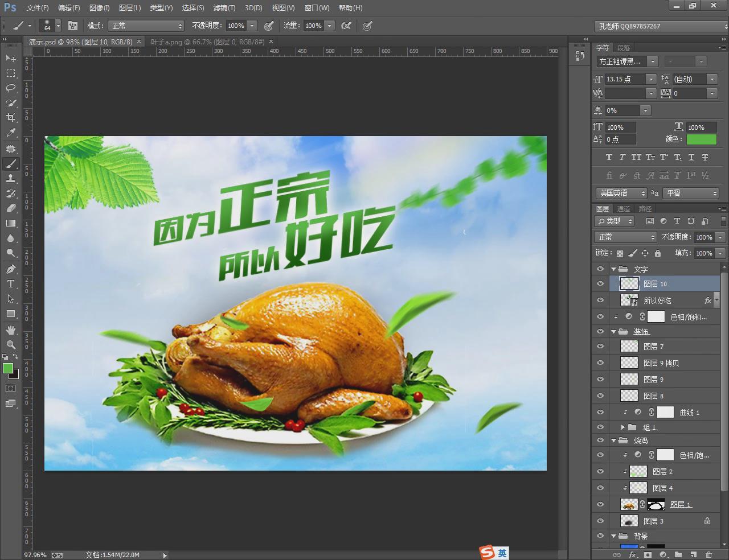Open the anti-aliasing 平滑 dropdown
The image size is (729, 560).
click(x=691, y=193)
